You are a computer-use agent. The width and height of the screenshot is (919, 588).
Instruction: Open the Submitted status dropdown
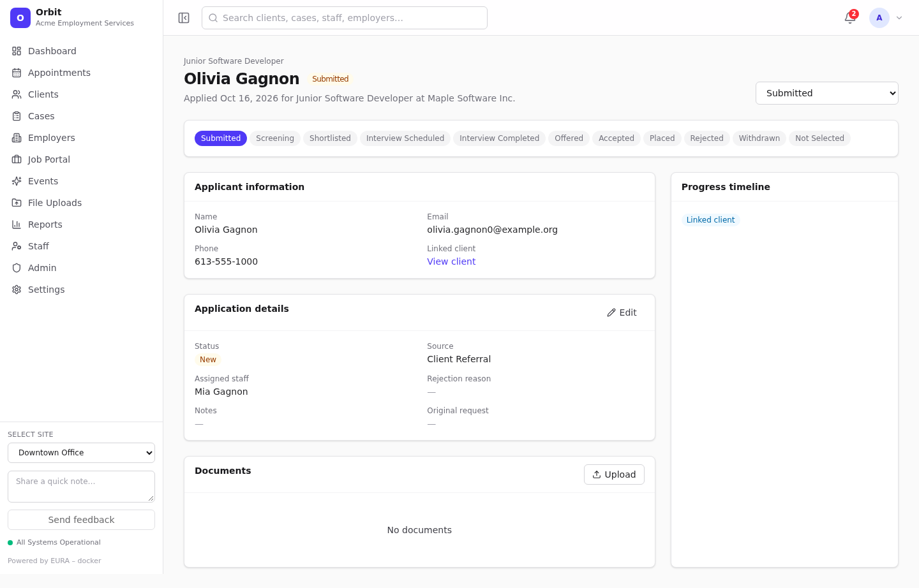click(x=827, y=93)
